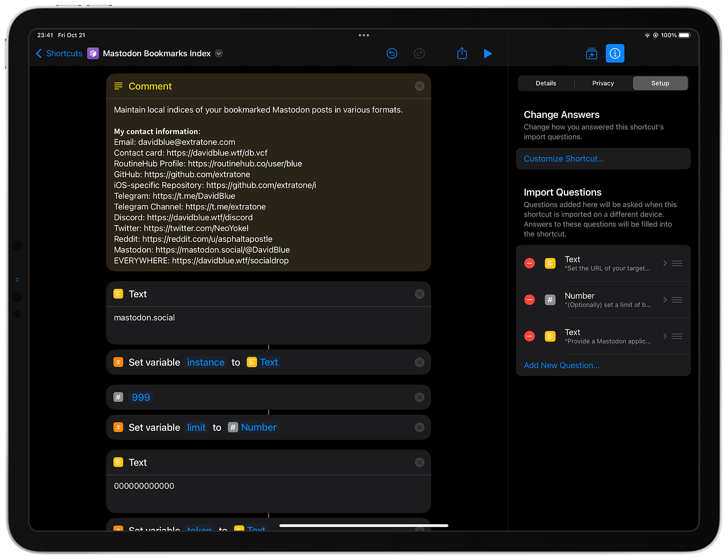This screenshot has width=728, height=560.
Task: Click 'Maintain local indices' comment description
Action: tap(258, 110)
